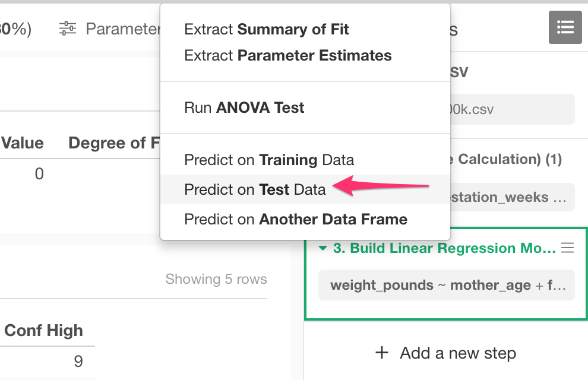
Task: Choose Run ANOVA Test
Action: tap(244, 107)
